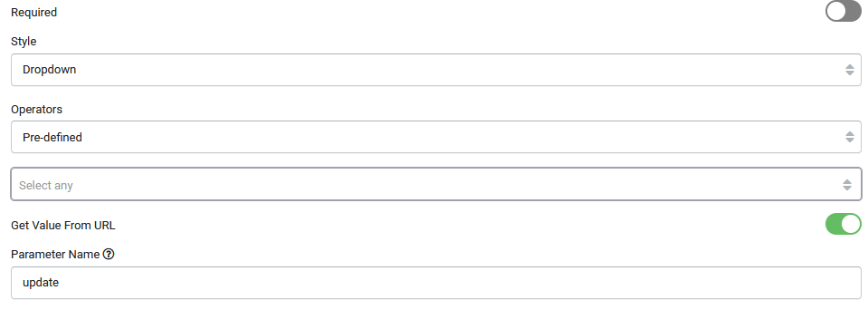This screenshot has height=329, width=868.
Task: Disable the Get Value From URL toggle
Action: [x=843, y=225]
